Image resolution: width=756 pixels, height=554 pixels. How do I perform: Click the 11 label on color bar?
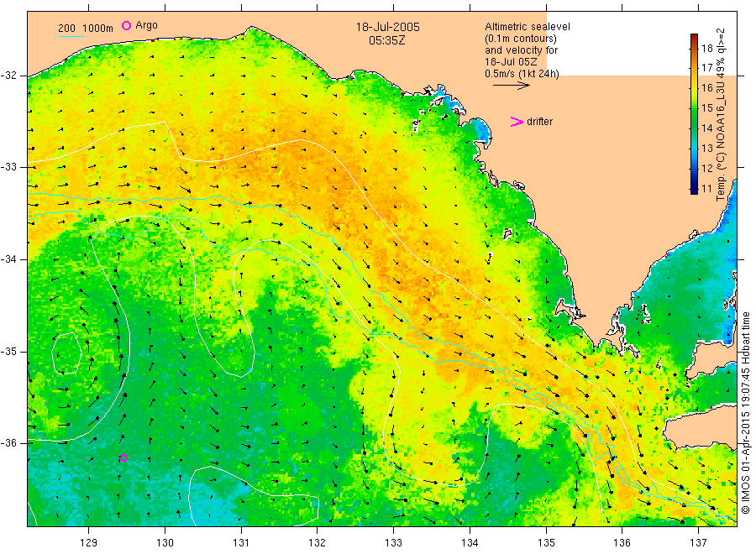click(x=706, y=188)
